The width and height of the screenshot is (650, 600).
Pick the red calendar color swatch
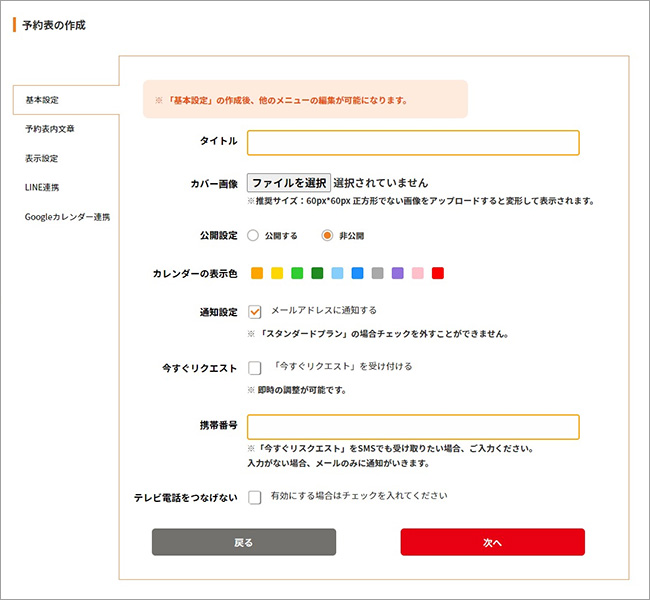(437, 273)
